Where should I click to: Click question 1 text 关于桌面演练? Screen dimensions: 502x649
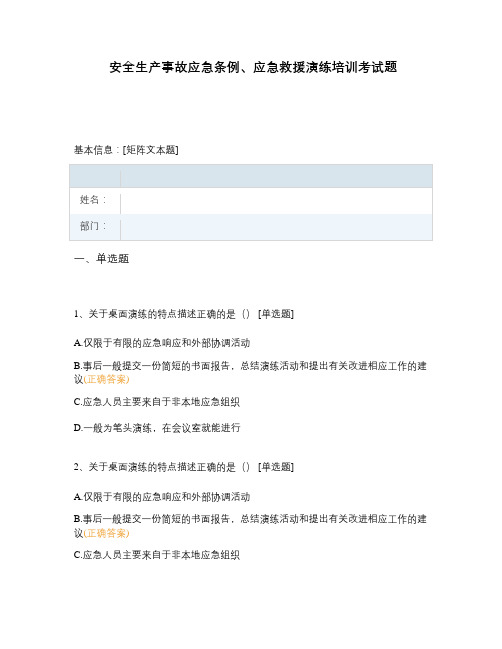tap(162, 314)
